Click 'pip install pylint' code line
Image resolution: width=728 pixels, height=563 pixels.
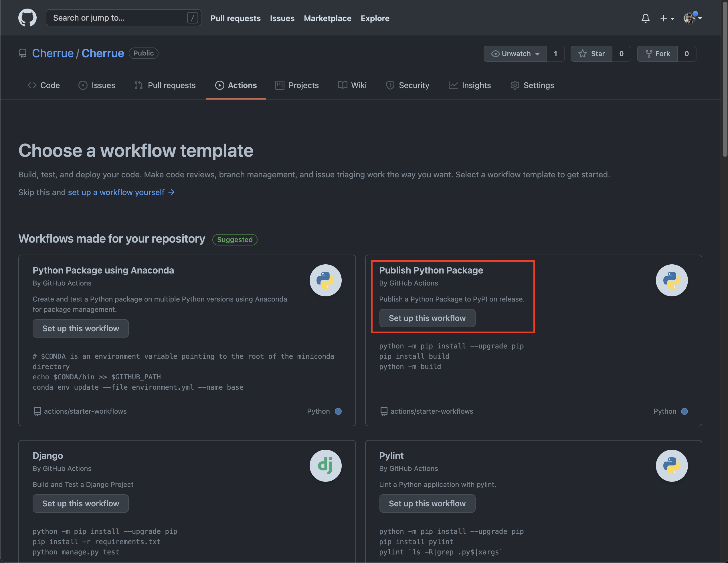(x=416, y=542)
